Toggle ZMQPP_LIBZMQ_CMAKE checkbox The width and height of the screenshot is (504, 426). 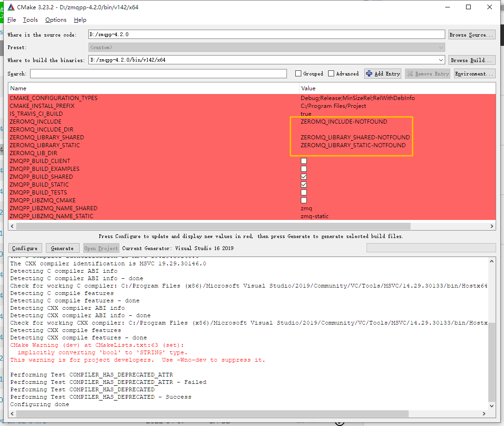pyautogui.click(x=304, y=200)
